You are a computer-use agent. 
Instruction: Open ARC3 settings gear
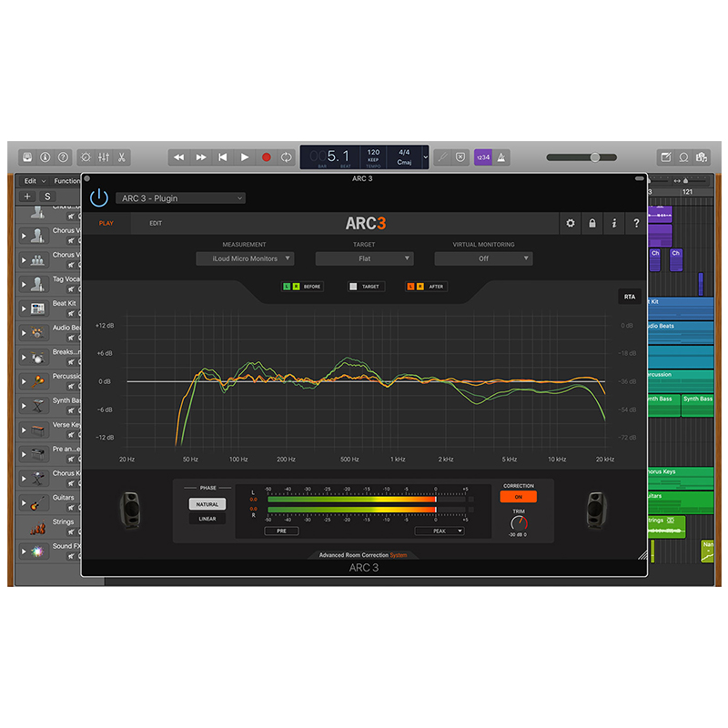[571, 223]
